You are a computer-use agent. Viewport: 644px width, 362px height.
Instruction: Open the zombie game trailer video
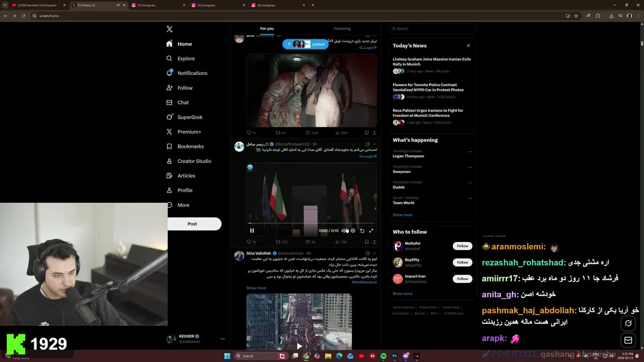click(x=311, y=90)
